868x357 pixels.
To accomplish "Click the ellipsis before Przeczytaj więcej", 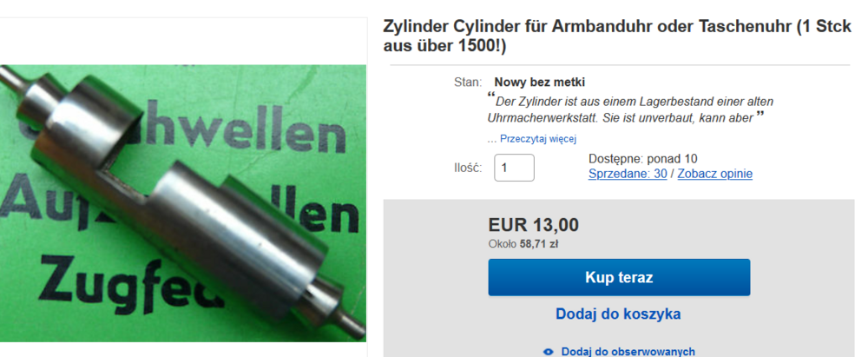I will (x=491, y=140).
